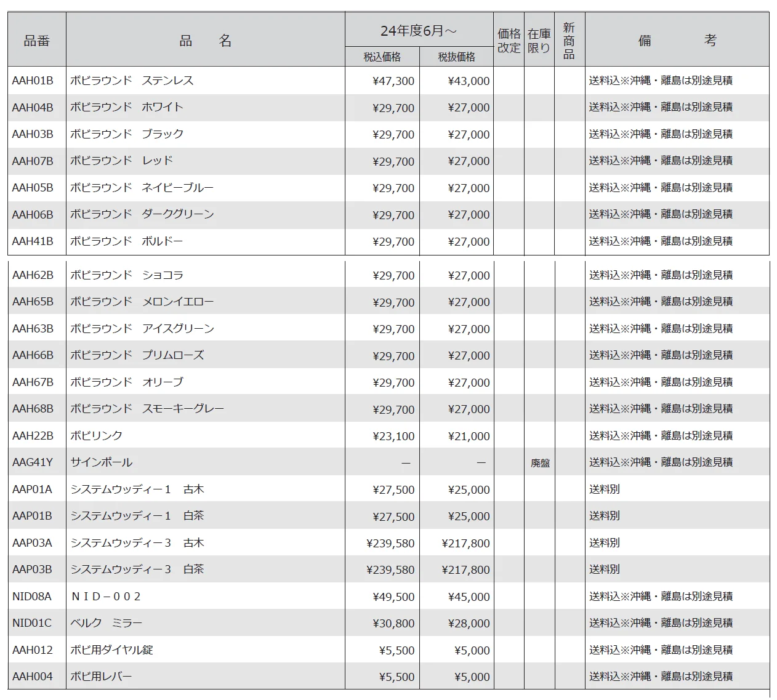Click the 税抜価格 subheader
Image resolution: width=777 pixels, height=700 pixels.
point(456,57)
